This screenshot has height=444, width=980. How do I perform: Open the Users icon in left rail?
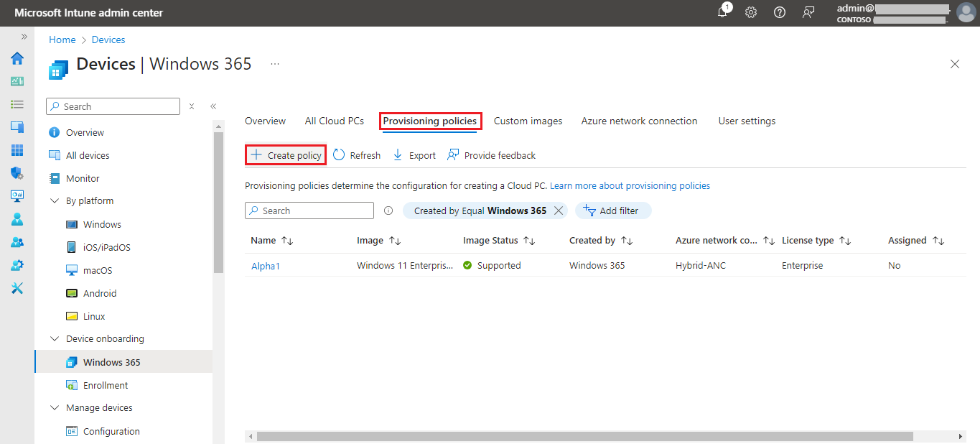coord(17,219)
